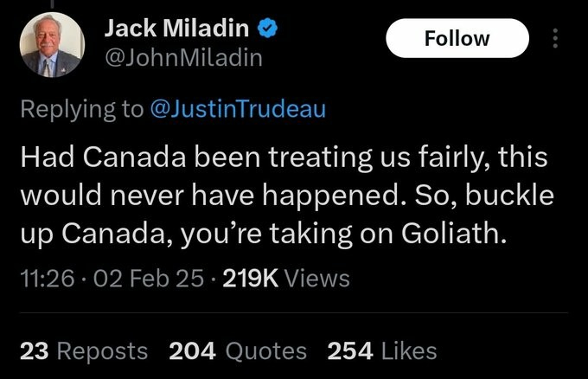This screenshot has height=379, width=588.
Task: Show the 23 Reposts list
Action: point(83,350)
